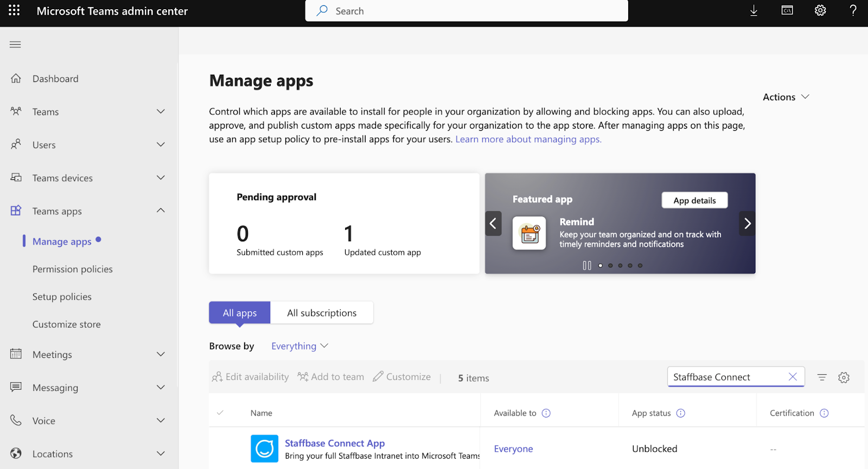The width and height of the screenshot is (868, 469).
Task: Click the top Search input field
Action: coord(467,11)
